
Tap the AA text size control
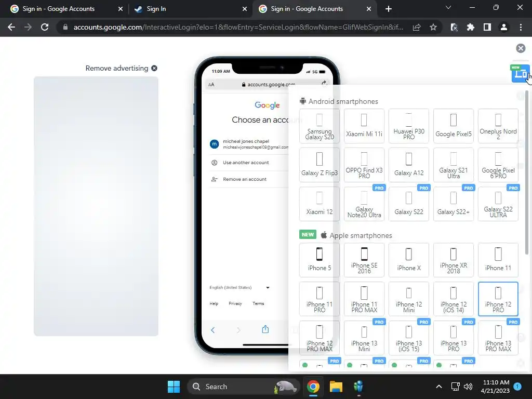211,85
